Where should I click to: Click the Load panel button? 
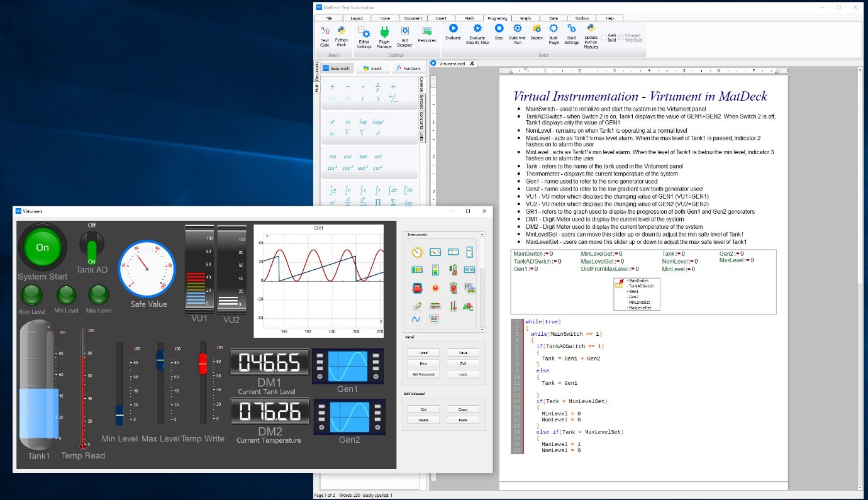(423, 353)
